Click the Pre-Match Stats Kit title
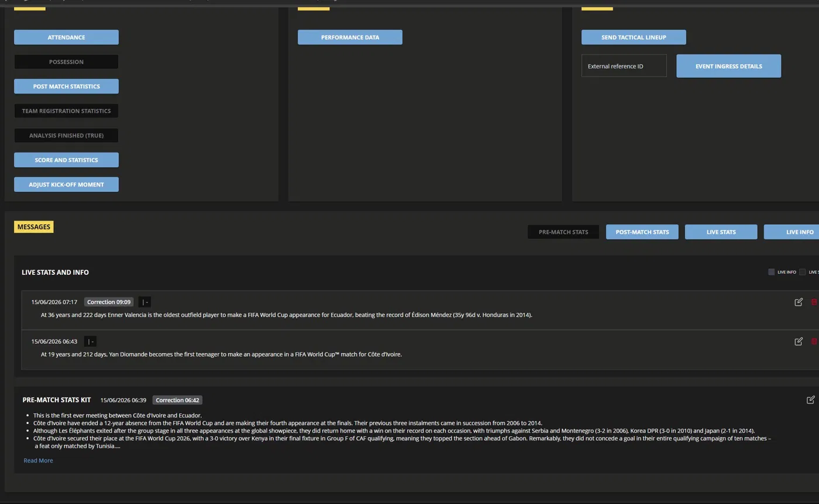Screen dimensions: 819x504 pyautogui.click(x=56, y=400)
